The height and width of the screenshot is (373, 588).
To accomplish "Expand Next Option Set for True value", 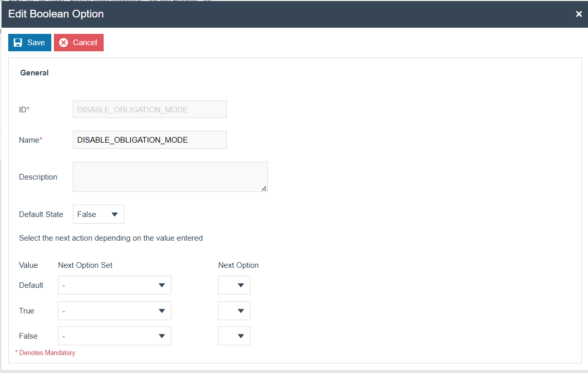I will [114, 311].
